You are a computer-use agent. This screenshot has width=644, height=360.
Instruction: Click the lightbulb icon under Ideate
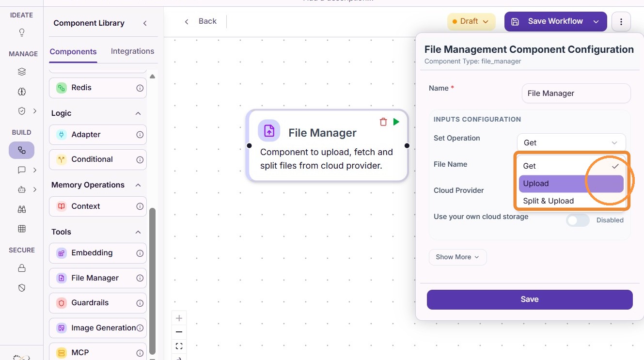pyautogui.click(x=21, y=33)
